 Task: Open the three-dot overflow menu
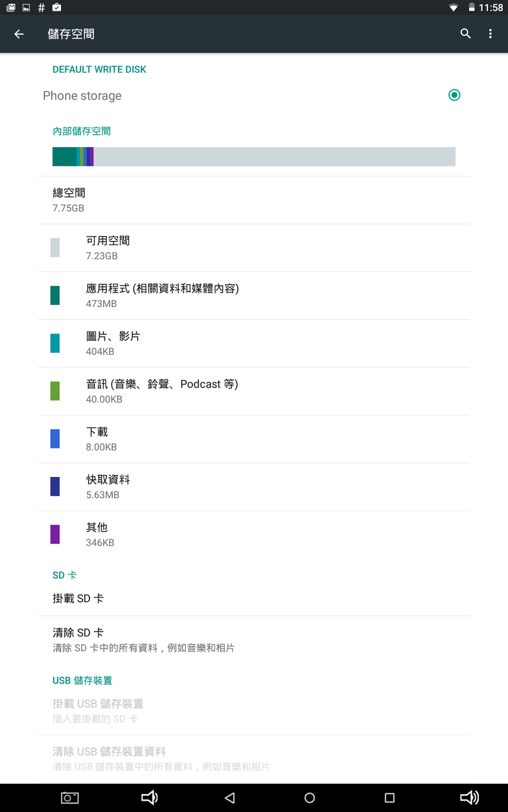[490, 34]
